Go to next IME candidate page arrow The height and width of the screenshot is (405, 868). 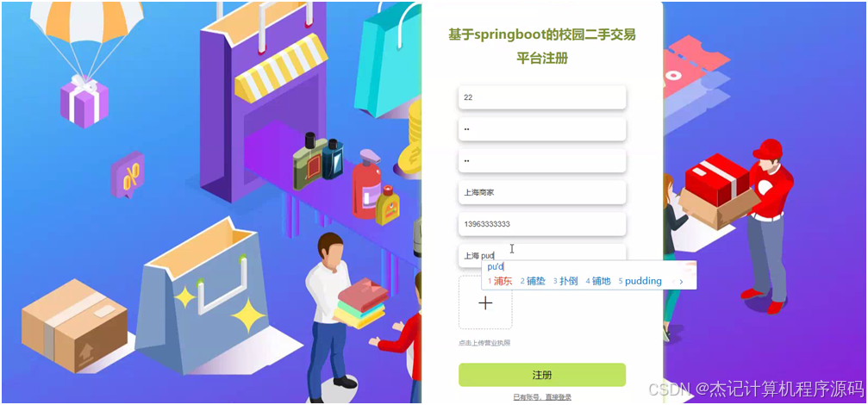click(x=682, y=282)
